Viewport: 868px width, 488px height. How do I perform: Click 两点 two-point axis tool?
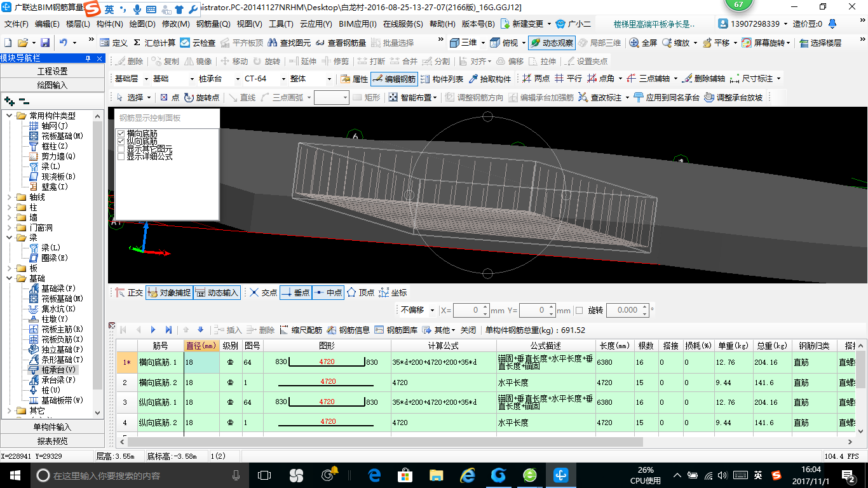pyautogui.click(x=536, y=79)
